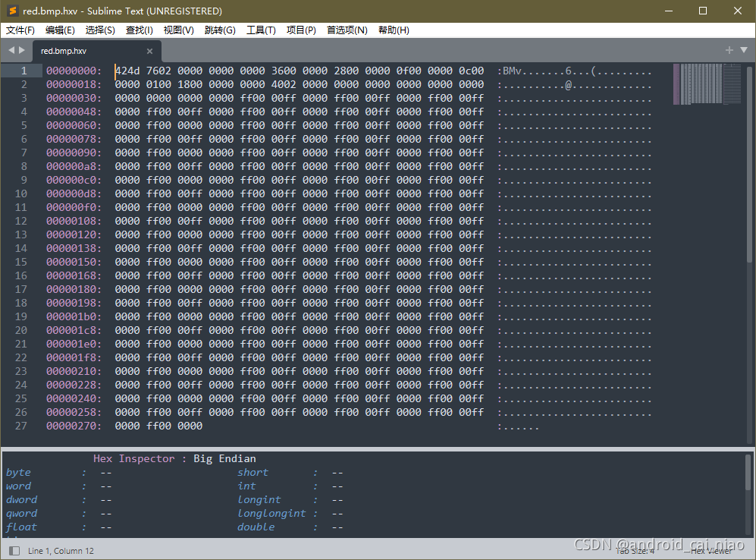
Task: Open the 帮助(H) menu
Action: tap(394, 30)
